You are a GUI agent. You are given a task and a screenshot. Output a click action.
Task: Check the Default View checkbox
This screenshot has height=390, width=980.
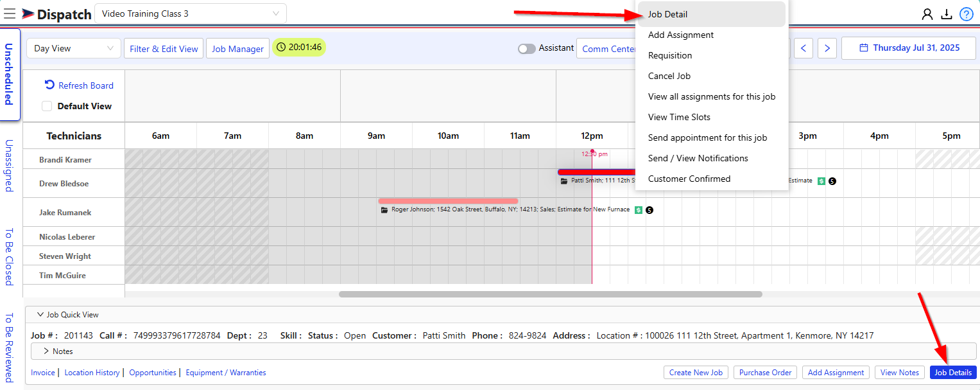click(x=47, y=106)
